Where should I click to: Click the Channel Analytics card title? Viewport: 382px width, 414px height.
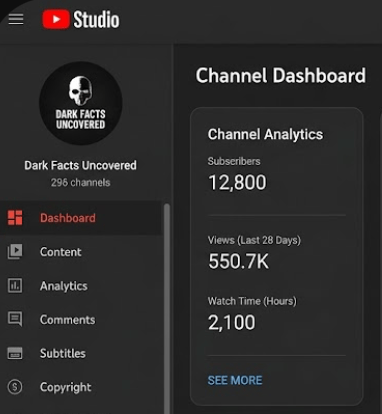click(265, 134)
